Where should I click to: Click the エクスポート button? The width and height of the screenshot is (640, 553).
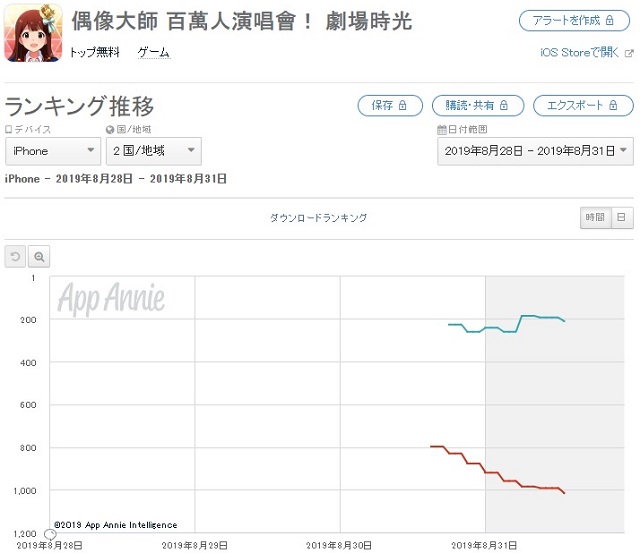[x=583, y=105]
